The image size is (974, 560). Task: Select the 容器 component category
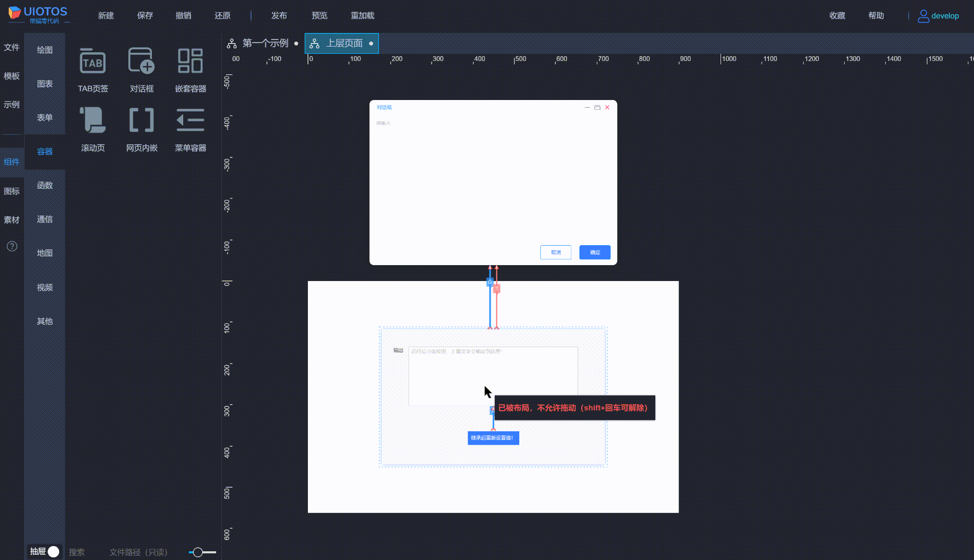click(45, 152)
